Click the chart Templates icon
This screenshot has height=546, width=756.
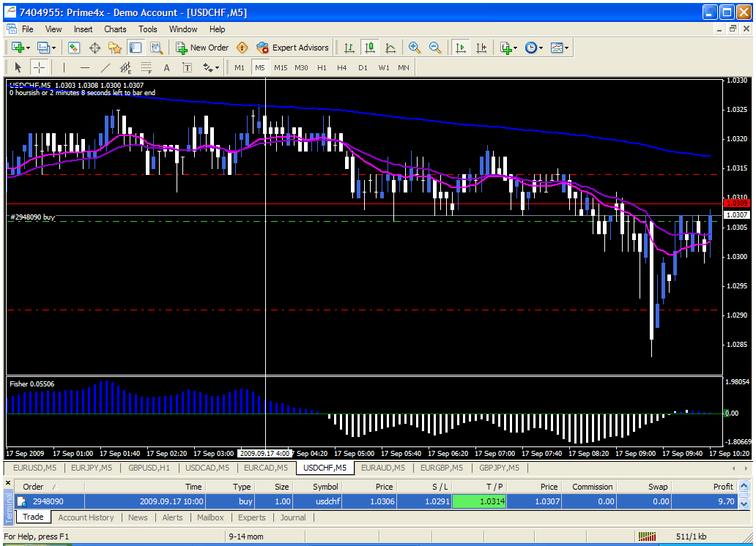pyautogui.click(x=557, y=48)
